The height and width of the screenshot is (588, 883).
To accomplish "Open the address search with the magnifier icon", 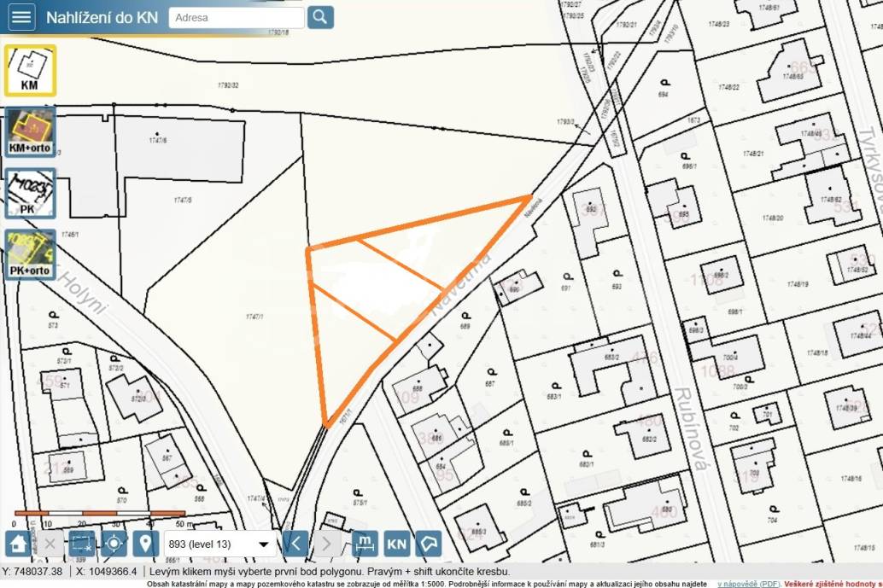I will [x=321, y=16].
